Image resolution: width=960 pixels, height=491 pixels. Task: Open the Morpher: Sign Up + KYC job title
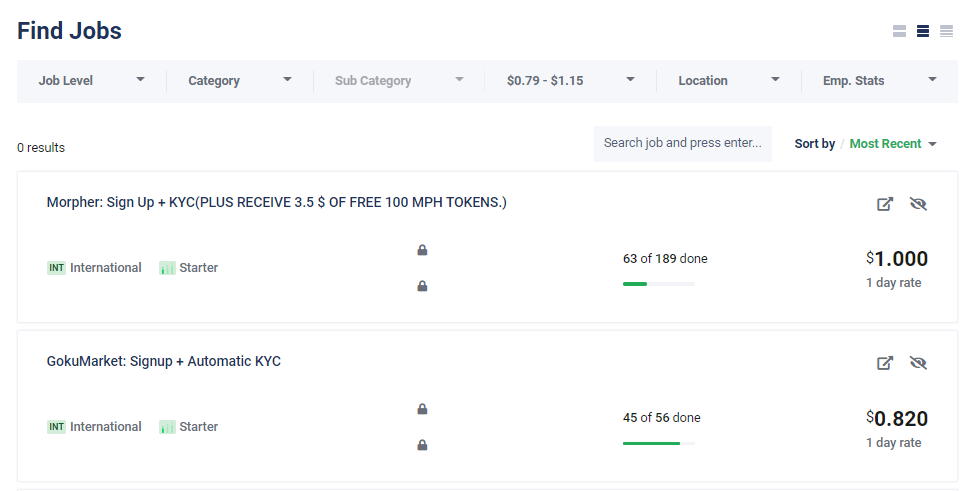(x=276, y=202)
